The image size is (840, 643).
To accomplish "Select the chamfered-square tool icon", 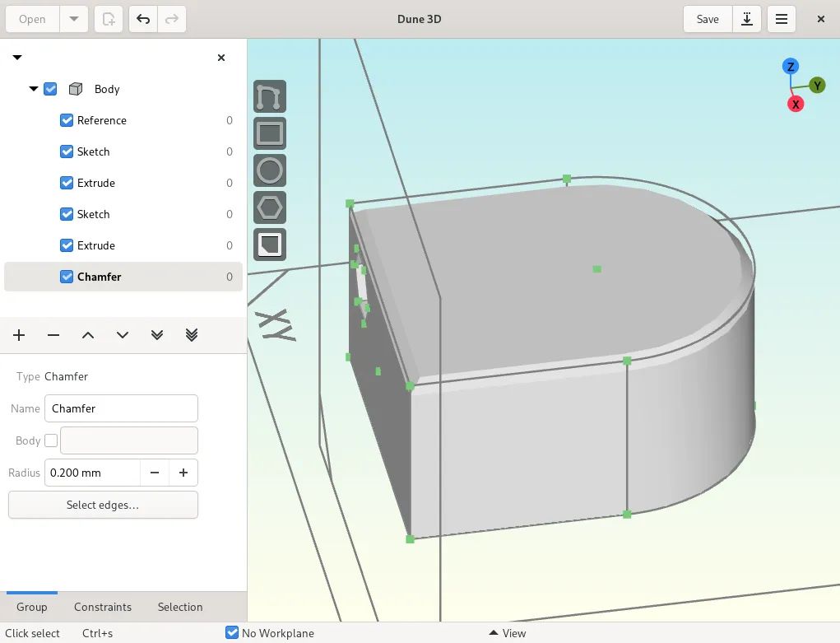I will pos(270,245).
